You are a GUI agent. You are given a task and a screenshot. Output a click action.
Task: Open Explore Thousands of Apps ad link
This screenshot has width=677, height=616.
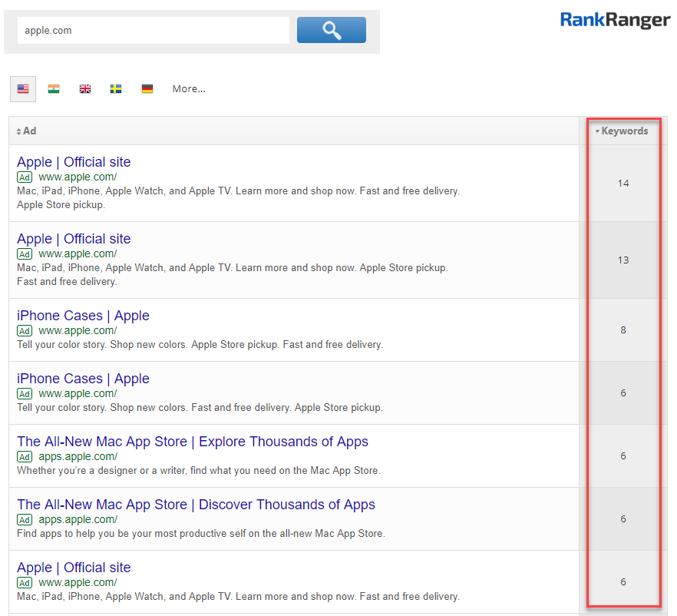pyautogui.click(x=193, y=442)
